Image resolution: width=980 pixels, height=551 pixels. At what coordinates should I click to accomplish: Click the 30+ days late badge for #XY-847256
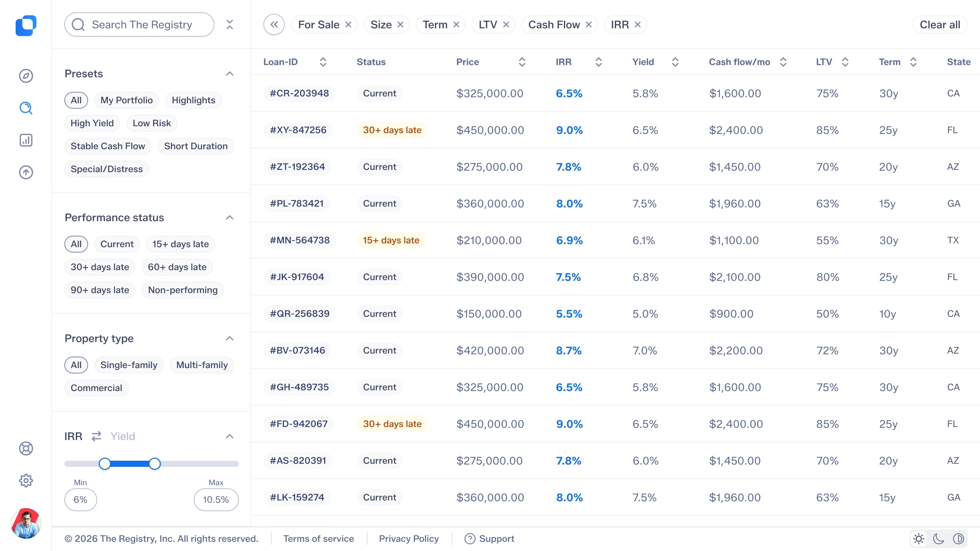point(392,130)
